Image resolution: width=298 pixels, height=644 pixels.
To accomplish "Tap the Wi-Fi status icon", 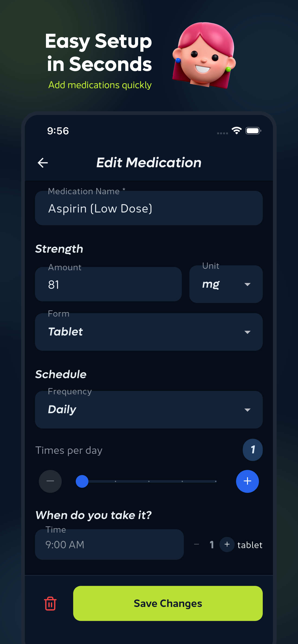I will point(236,131).
